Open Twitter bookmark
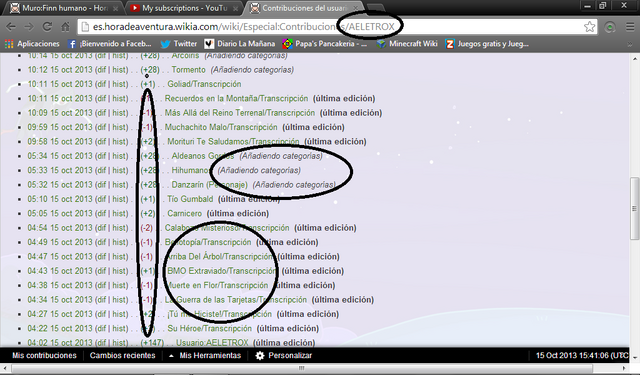 point(178,44)
